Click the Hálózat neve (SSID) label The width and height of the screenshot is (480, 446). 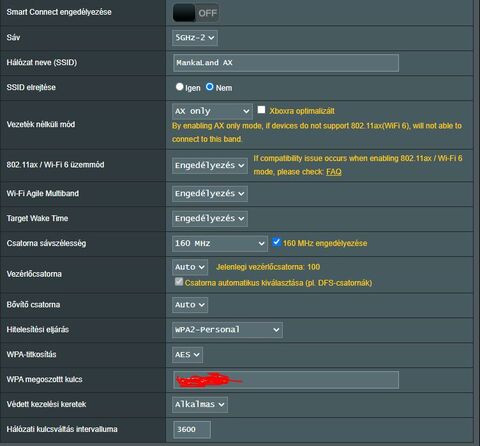tap(42, 62)
